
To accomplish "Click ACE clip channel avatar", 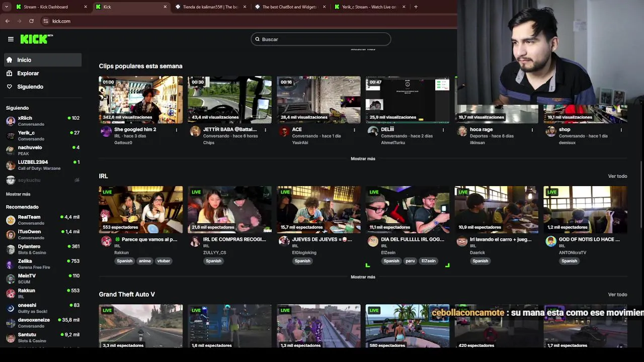I will click(x=284, y=131).
